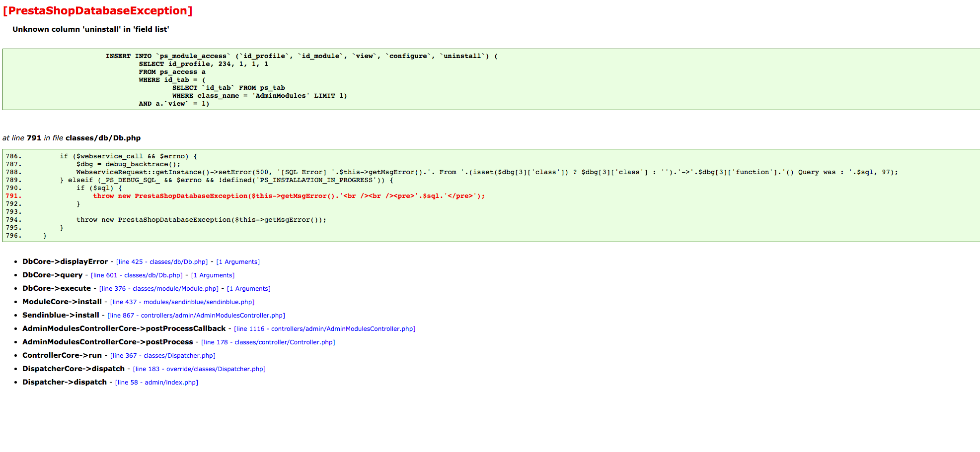Open the line 867 AdminModulesController.php link
The height and width of the screenshot is (452, 980).
point(196,316)
